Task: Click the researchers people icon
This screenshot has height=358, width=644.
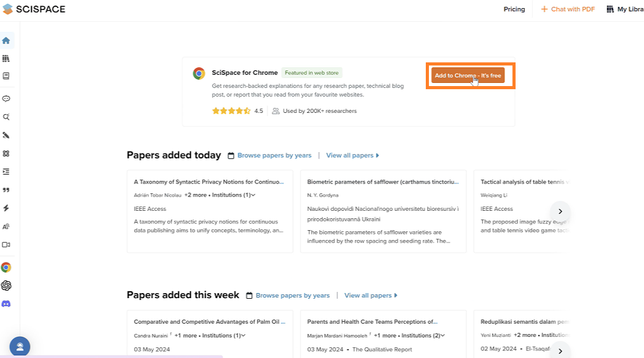Action: [x=276, y=111]
